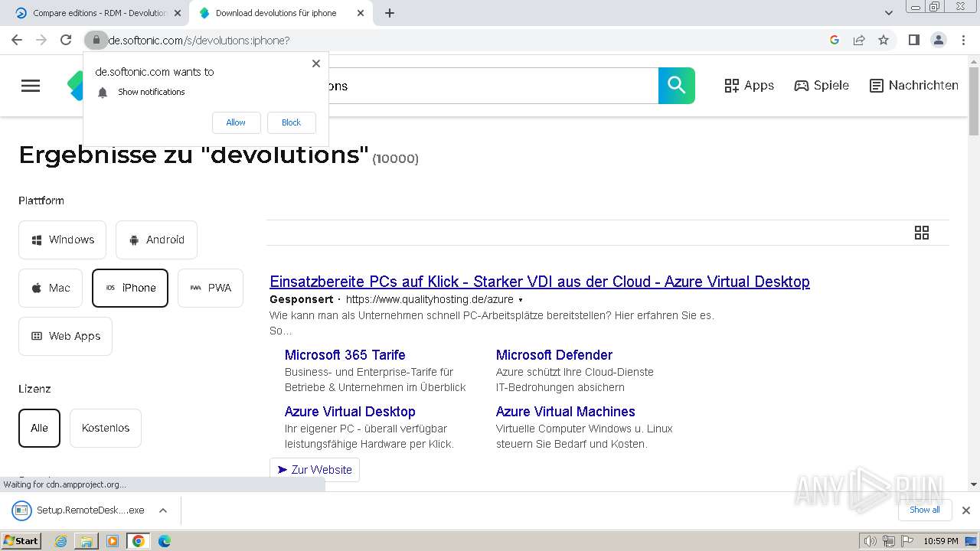Open the Azure Virtual Desktop sponsored headline link
980x551 pixels.
[x=540, y=282]
